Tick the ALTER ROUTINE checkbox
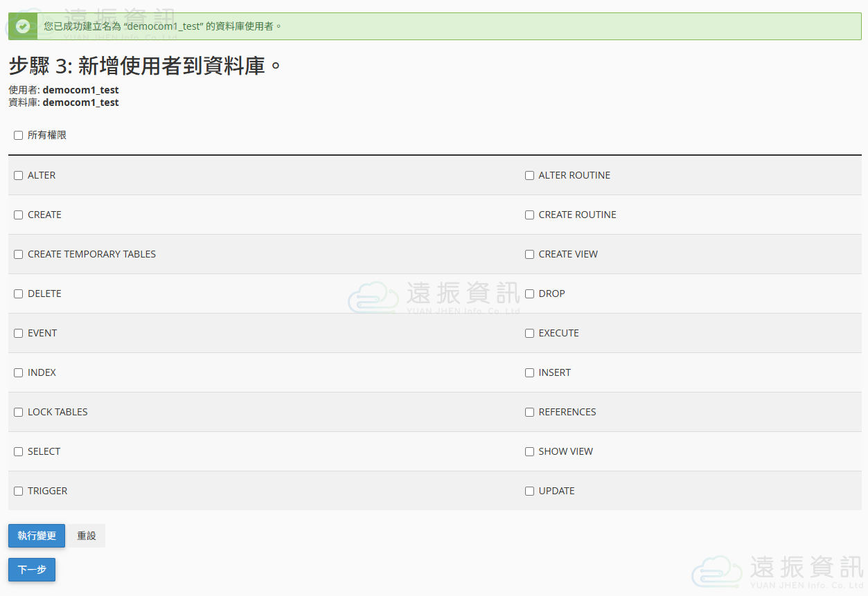 tap(530, 176)
